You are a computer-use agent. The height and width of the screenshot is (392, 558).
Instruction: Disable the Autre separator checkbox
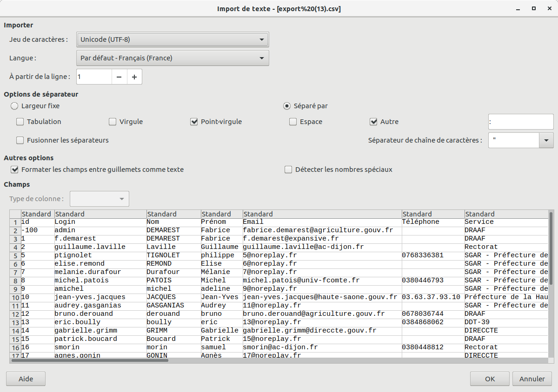pos(373,122)
